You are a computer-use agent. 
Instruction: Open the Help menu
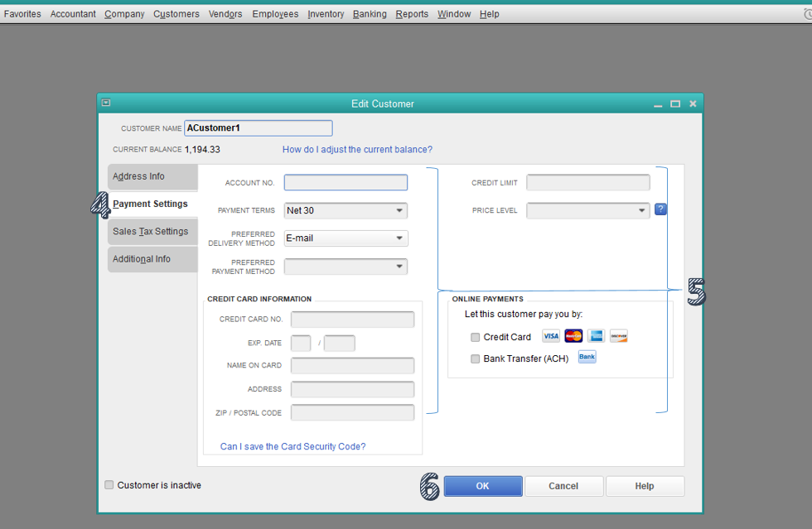pos(489,14)
